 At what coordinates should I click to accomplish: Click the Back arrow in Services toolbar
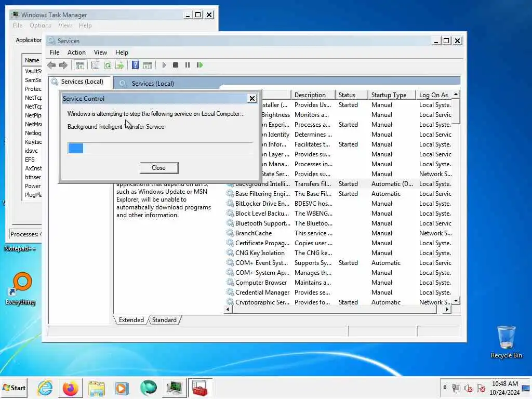[51, 65]
